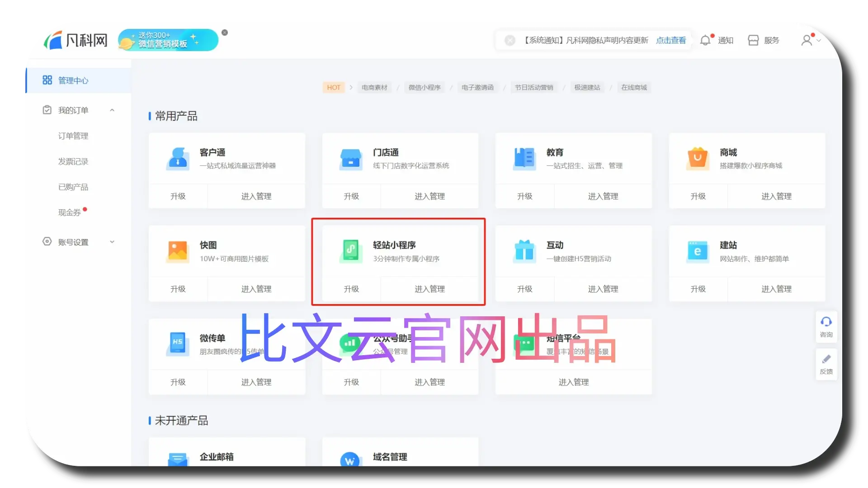Select 节日活动营销 navigation tab

coord(533,87)
